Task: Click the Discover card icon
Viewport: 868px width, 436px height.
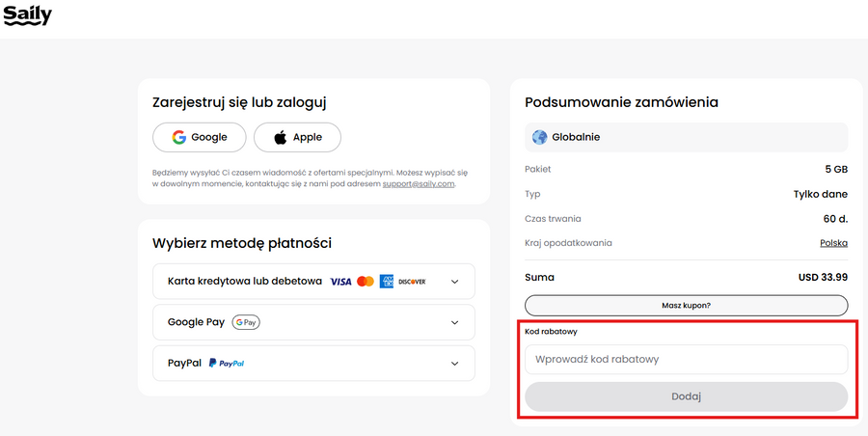Action: pos(412,282)
